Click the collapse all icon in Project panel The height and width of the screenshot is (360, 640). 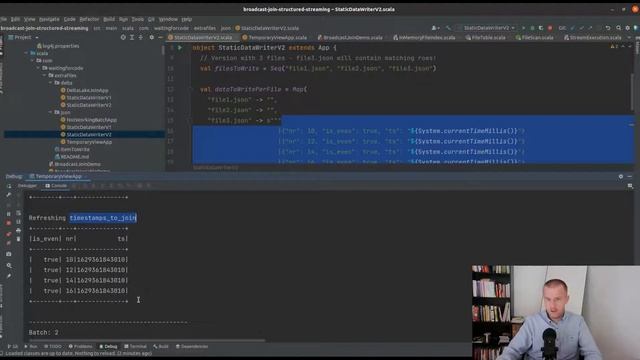tap(140, 37)
